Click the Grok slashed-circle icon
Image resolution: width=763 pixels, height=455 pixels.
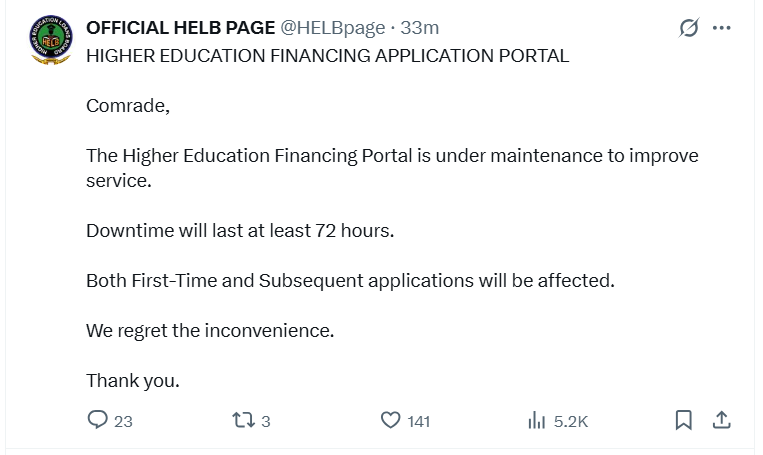coord(689,28)
